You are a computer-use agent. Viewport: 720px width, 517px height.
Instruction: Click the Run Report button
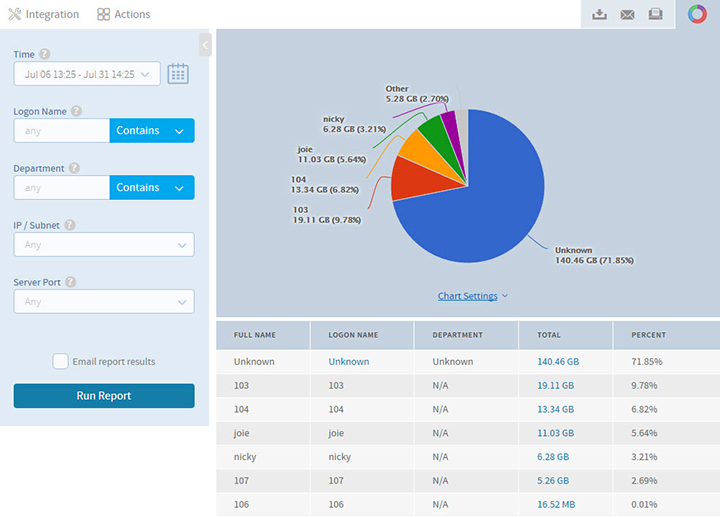(104, 396)
